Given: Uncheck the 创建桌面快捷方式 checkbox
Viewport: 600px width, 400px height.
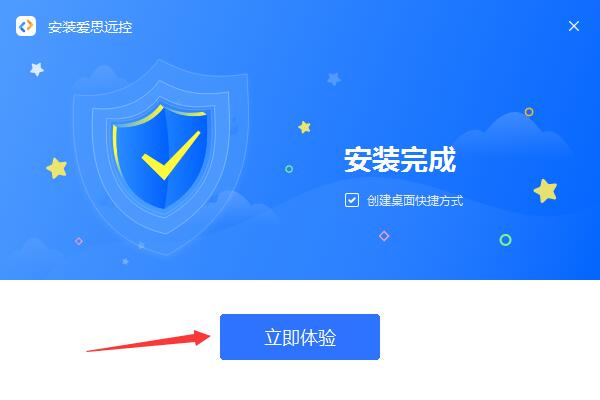Looking at the screenshot, I should [352, 200].
